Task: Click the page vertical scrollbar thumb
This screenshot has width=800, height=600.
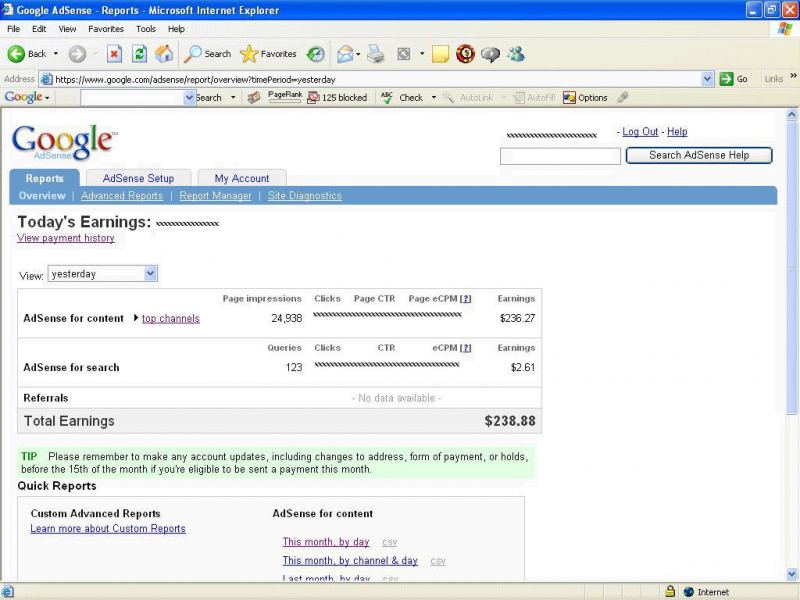Action: [791, 269]
